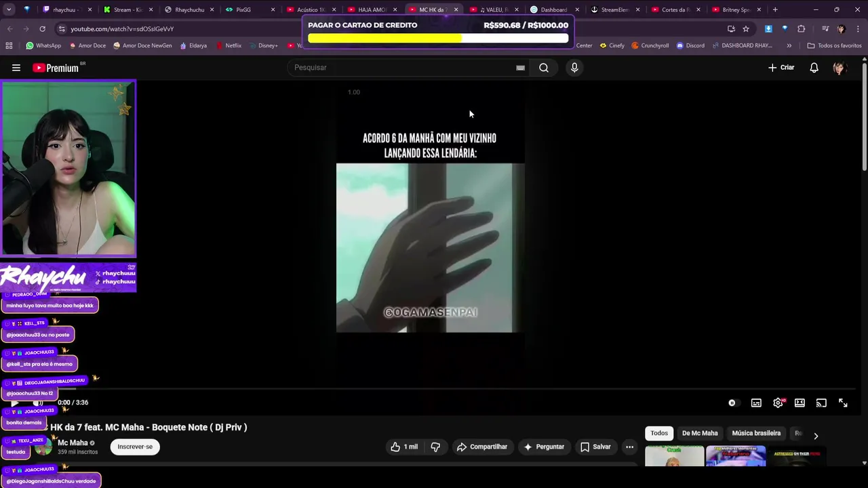Open first recommended video thumbnail
Screen dimensions: 868x488
[x=674, y=456]
